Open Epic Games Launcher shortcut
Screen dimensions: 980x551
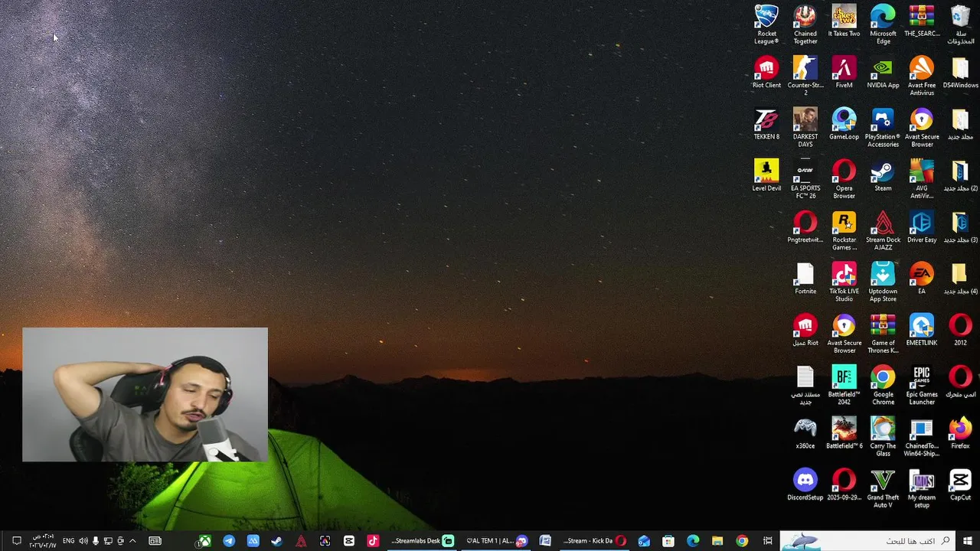pos(922,385)
